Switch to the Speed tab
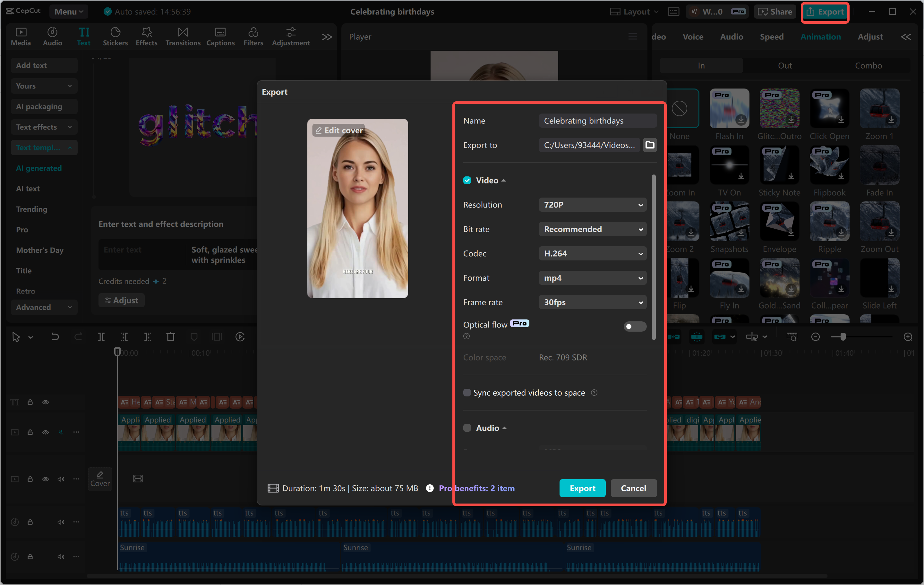This screenshot has height=585, width=924. (x=771, y=37)
